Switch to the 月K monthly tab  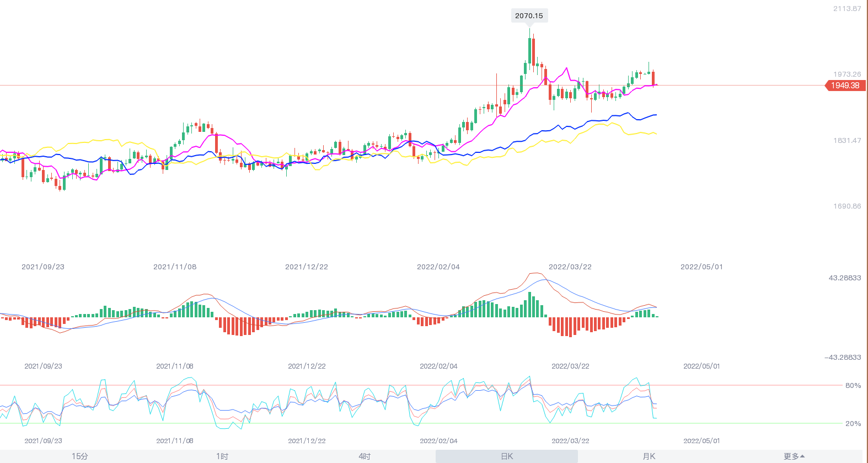[649, 456]
